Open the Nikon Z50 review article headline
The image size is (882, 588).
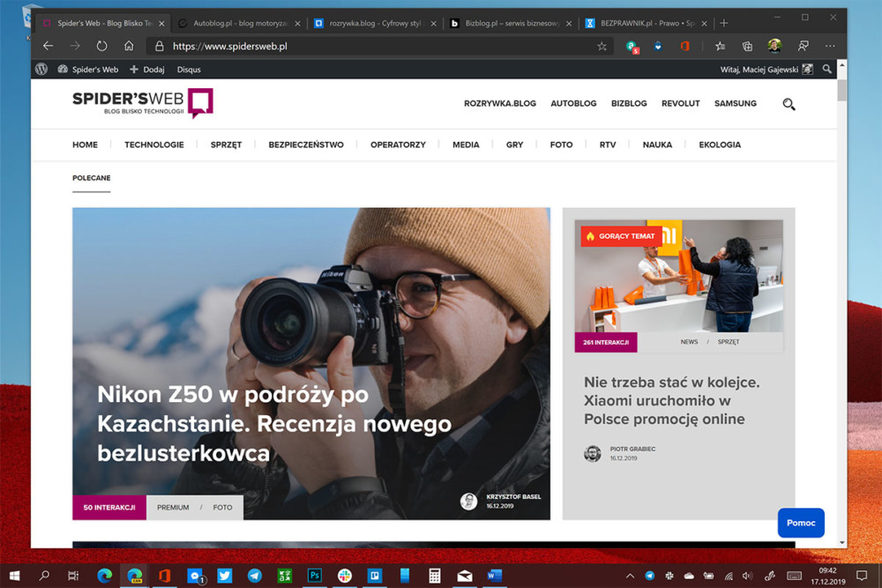point(274,423)
